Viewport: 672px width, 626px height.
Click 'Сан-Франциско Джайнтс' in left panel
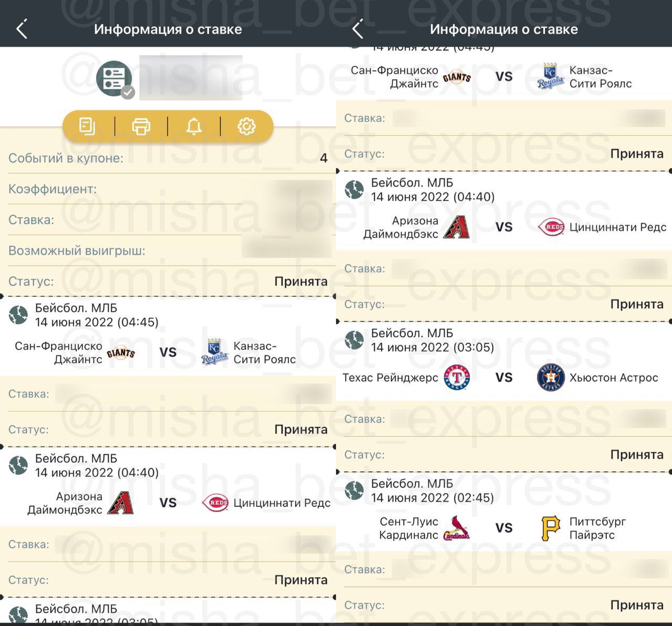point(58,353)
